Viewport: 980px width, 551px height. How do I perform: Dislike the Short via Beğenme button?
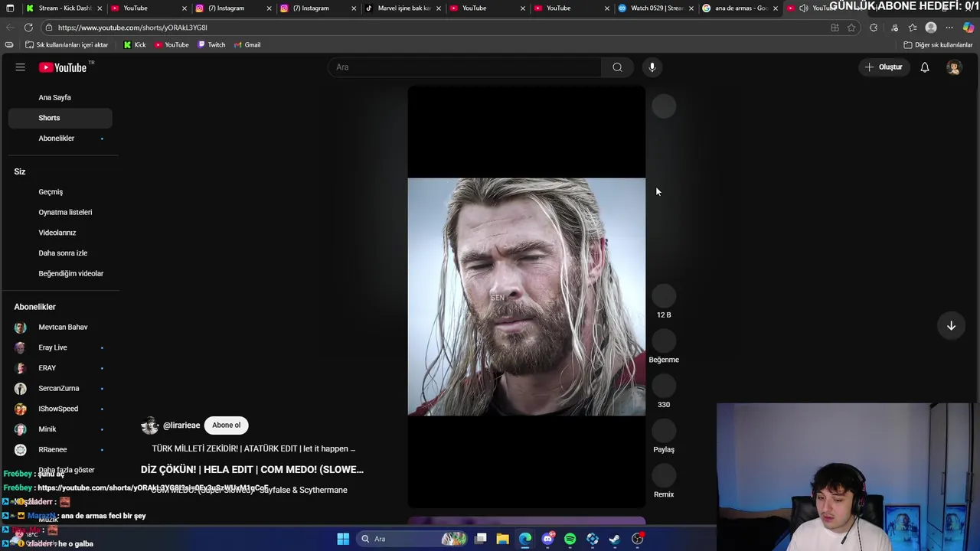coord(664,341)
